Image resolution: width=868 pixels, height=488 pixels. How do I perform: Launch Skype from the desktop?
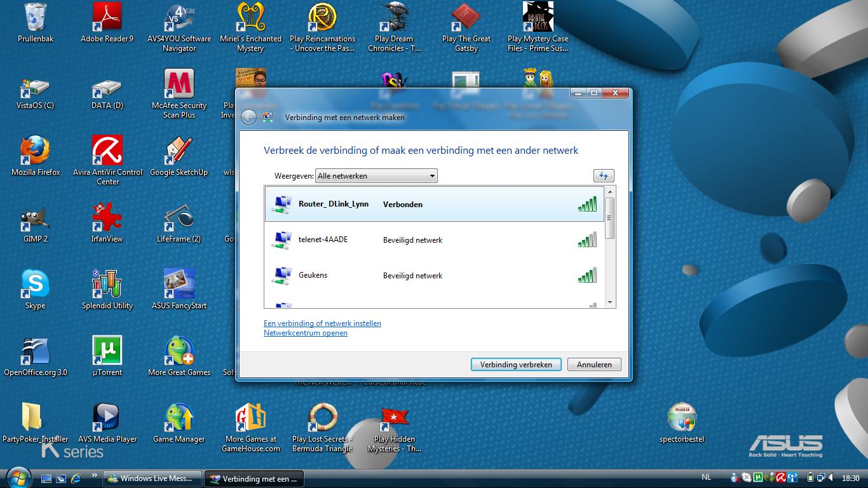coord(35,290)
